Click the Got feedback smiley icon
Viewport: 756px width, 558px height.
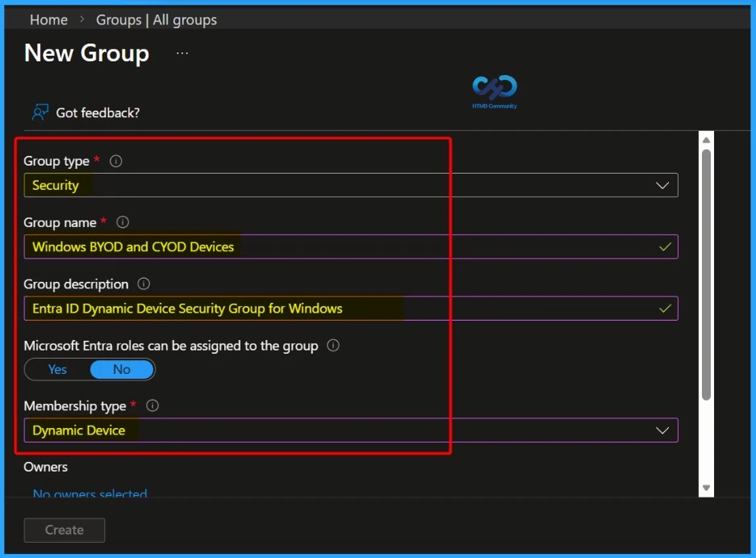(x=40, y=112)
